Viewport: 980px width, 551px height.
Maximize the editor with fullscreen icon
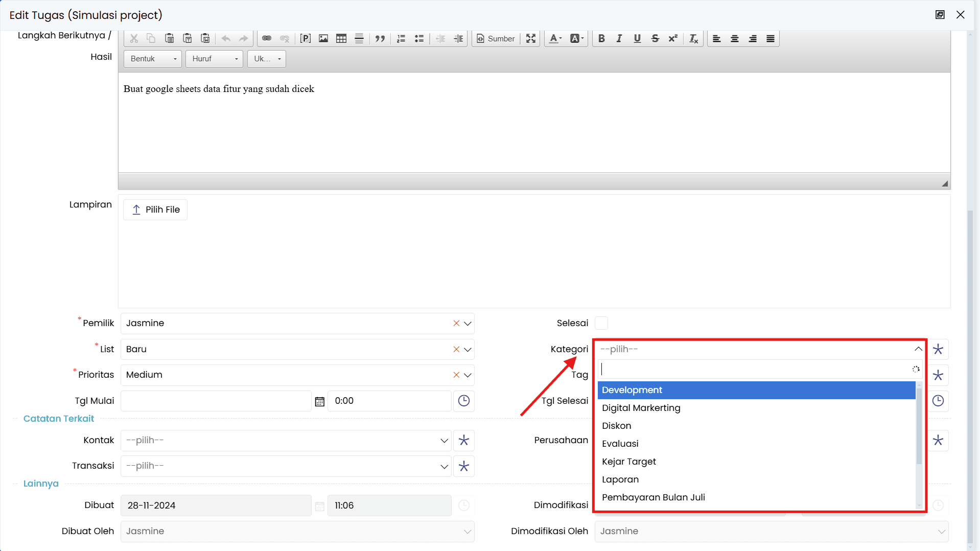click(531, 38)
